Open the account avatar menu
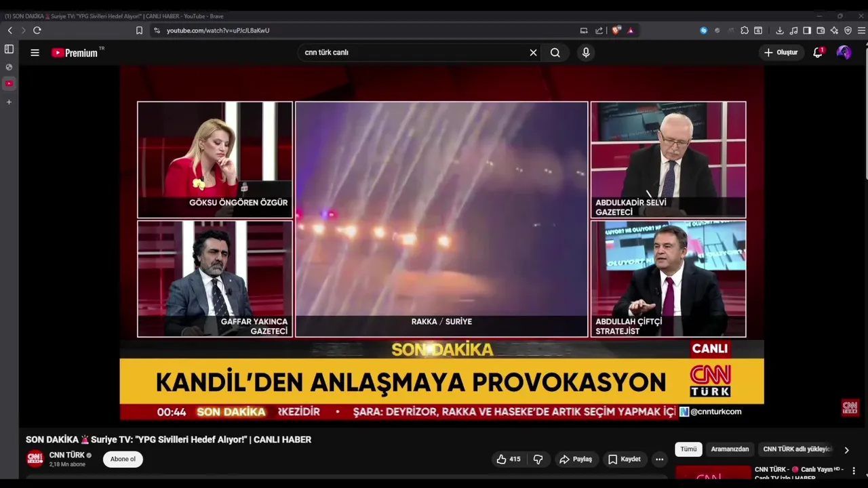Image resolution: width=868 pixels, height=488 pixels. pyautogui.click(x=844, y=52)
